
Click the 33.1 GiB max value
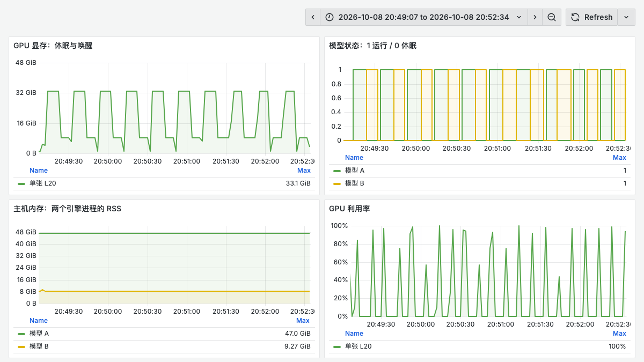pos(298,183)
